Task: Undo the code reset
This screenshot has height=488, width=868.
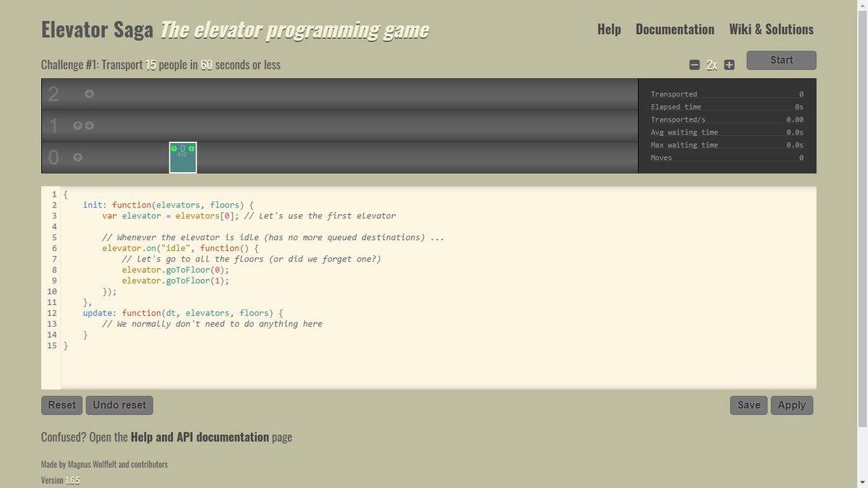Action: [119, 405]
